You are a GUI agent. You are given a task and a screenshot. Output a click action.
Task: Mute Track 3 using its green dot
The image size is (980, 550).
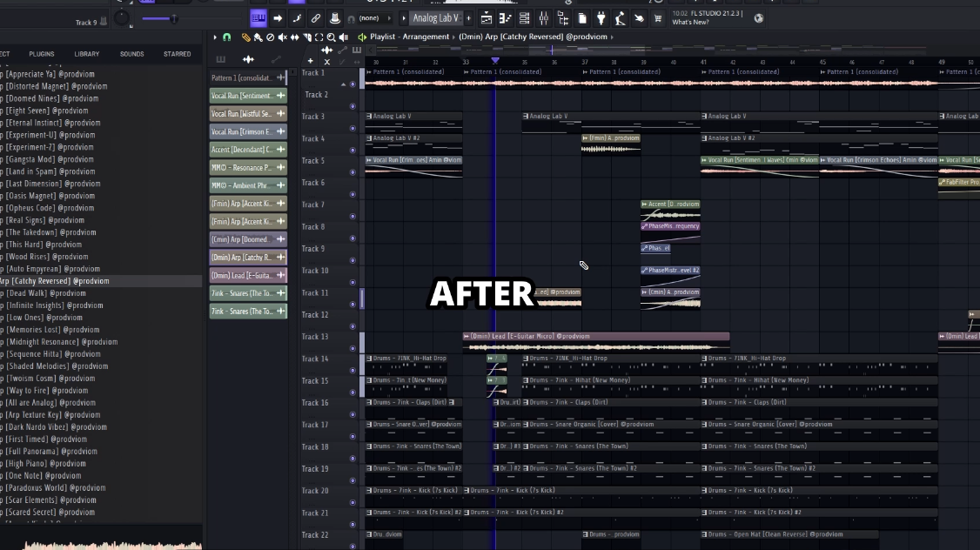click(352, 128)
